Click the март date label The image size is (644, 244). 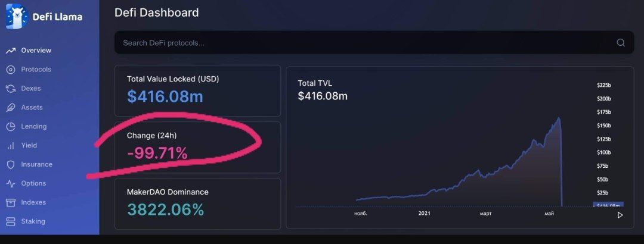(x=485, y=214)
